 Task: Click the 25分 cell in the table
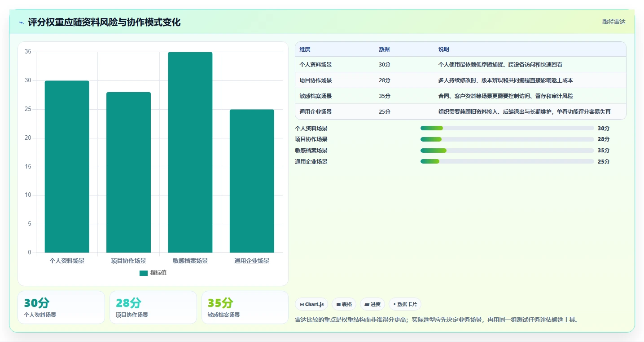[385, 112]
